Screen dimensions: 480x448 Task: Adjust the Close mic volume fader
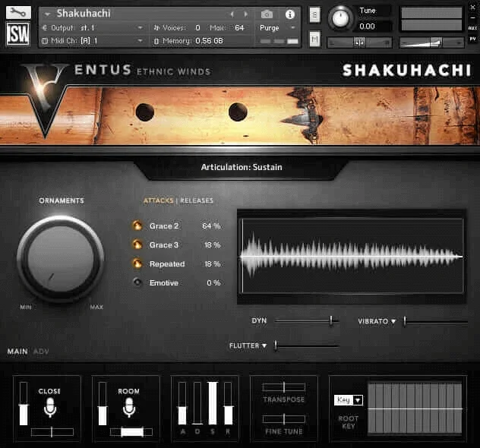point(24,403)
